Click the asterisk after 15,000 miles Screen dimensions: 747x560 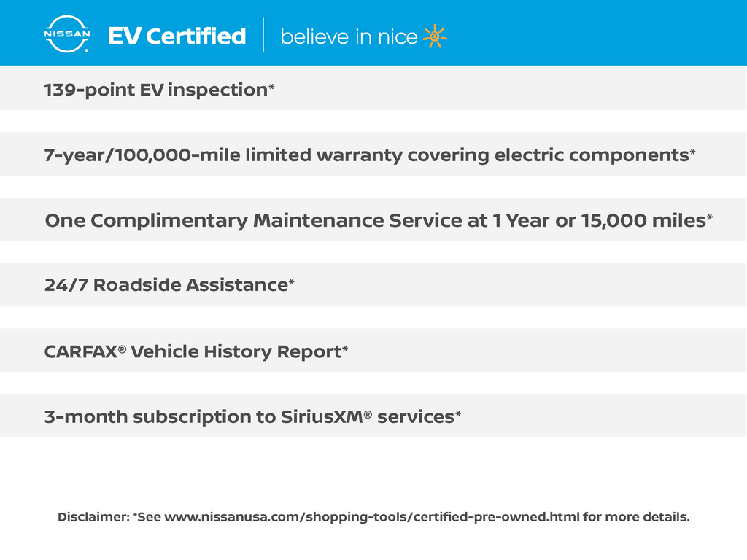point(710,217)
